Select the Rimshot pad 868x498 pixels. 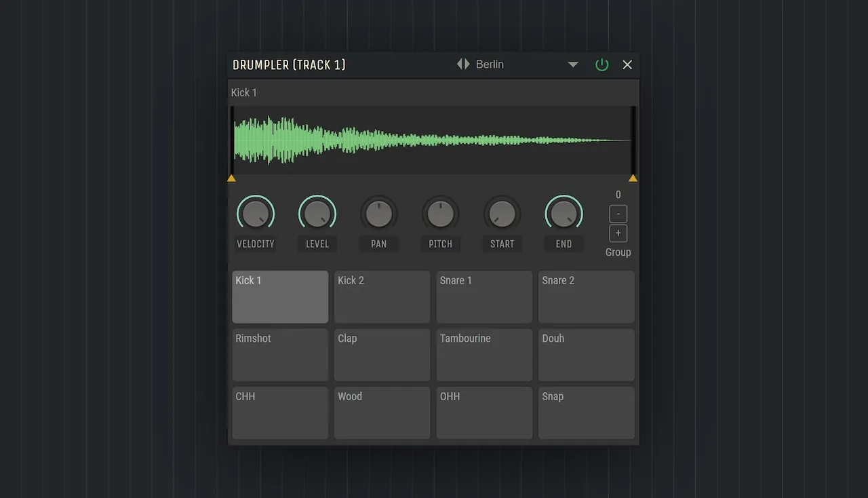point(280,355)
